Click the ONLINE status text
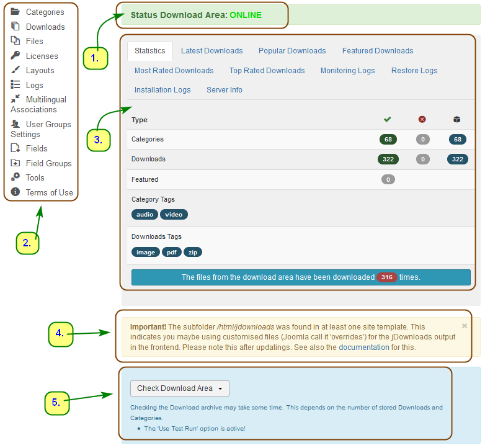Screen dimensions: 485x448 point(246,15)
